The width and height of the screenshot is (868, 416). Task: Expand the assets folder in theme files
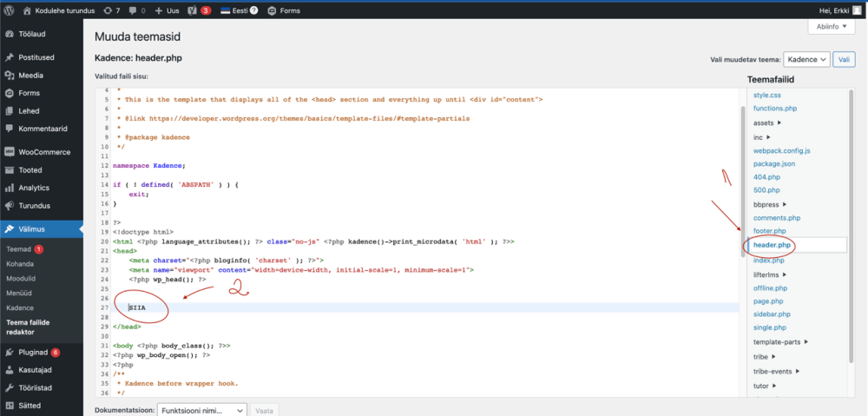pos(767,122)
